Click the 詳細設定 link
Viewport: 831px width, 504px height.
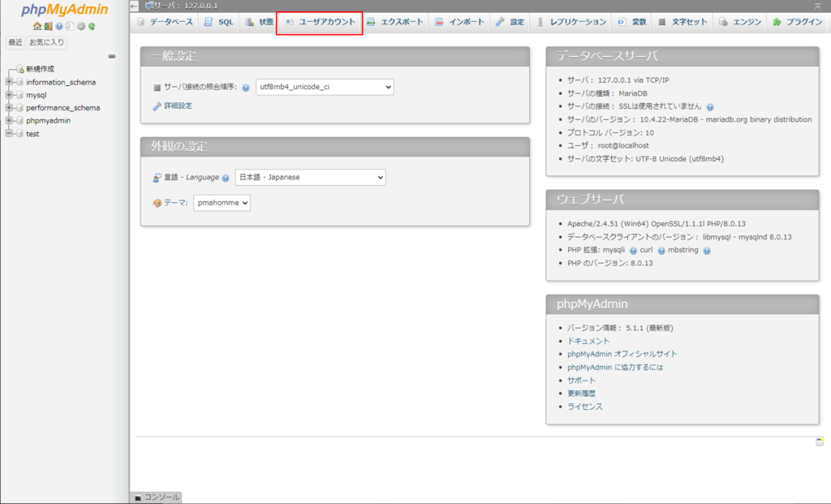(x=177, y=106)
